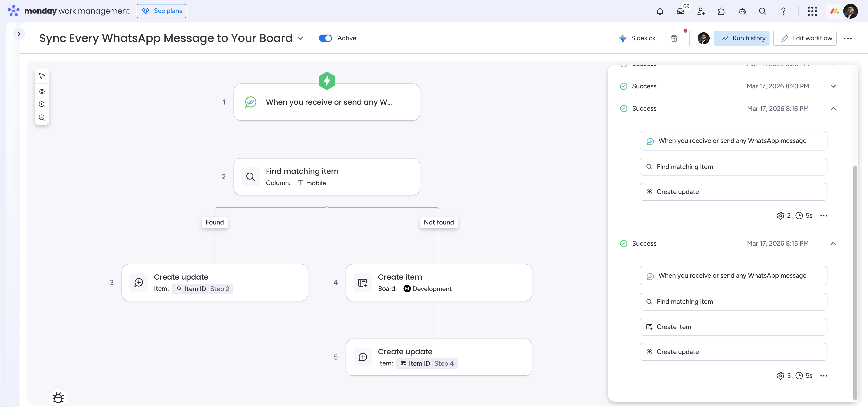Open Sidekick
The width and height of the screenshot is (868, 407).
(637, 38)
